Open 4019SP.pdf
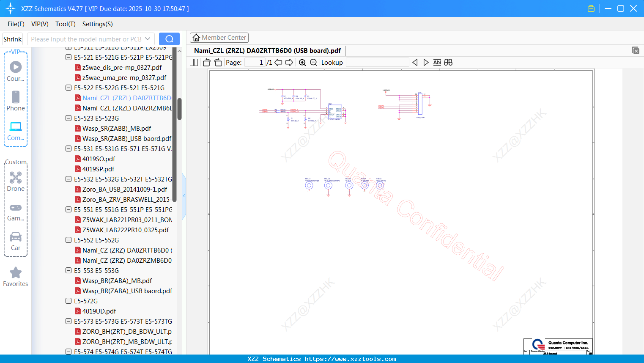Image resolution: width=644 pixels, height=363 pixels. pos(98,169)
